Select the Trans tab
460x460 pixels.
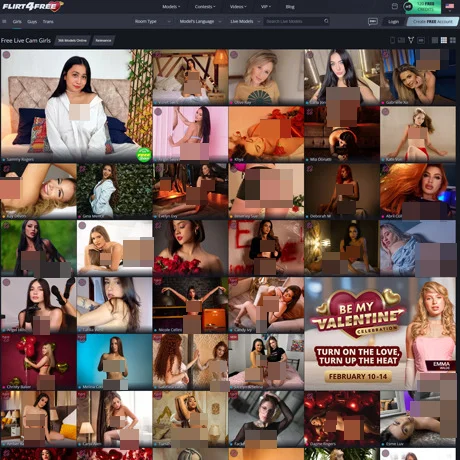(x=48, y=22)
